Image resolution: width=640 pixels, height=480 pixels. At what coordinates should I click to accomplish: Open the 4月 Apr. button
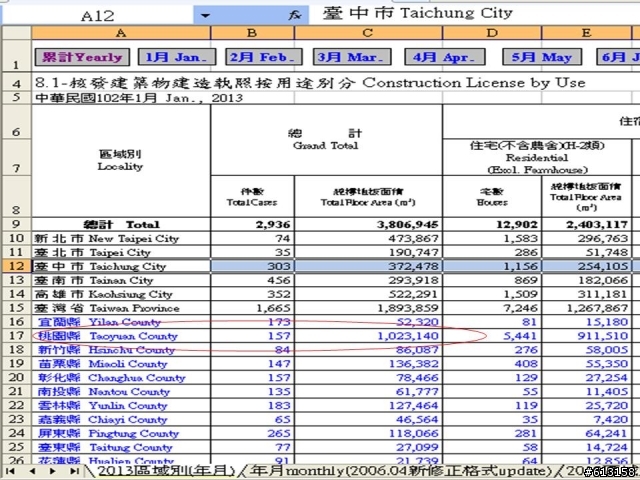point(445,57)
